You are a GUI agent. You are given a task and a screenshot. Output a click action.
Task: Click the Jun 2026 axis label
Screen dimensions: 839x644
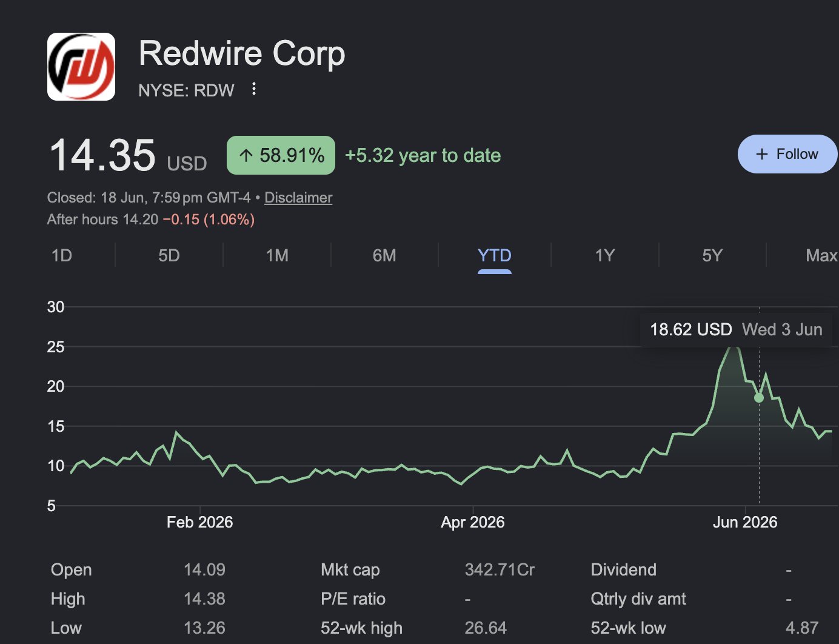coord(745,522)
